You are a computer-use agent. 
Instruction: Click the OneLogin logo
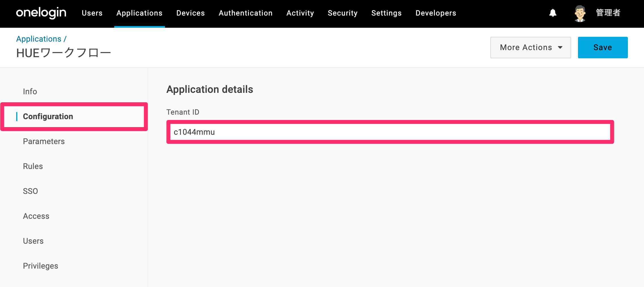pos(41,13)
